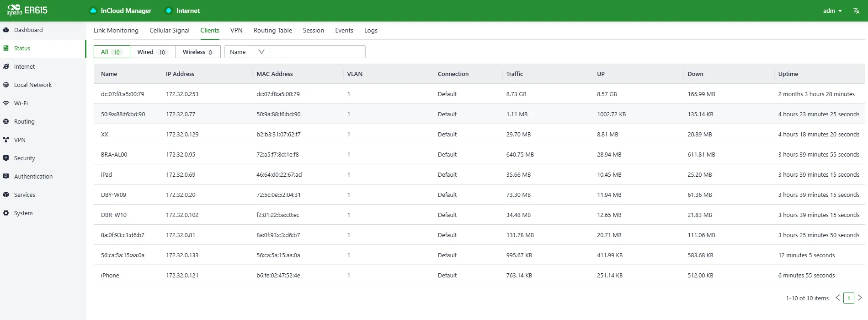868x320 pixels.
Task: Click the iPad client name
Action: tap(107, 174)
